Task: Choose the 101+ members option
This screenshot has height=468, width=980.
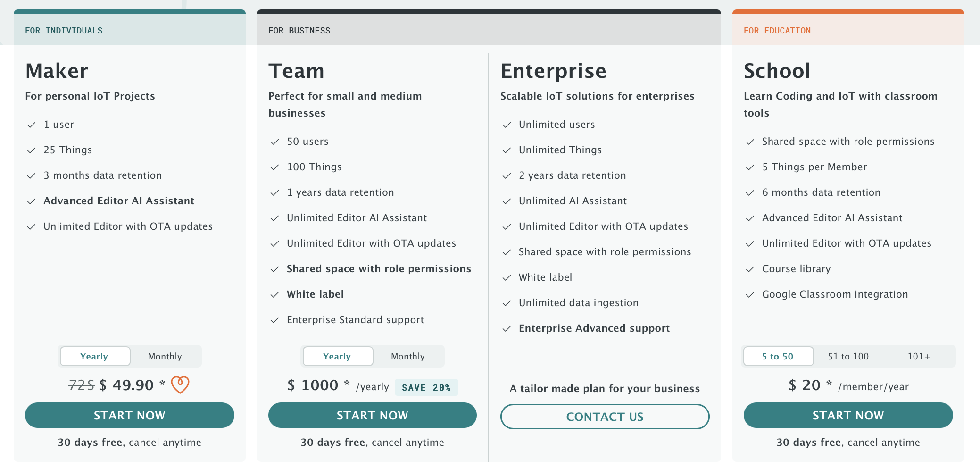Action: (x=919, y=356)
